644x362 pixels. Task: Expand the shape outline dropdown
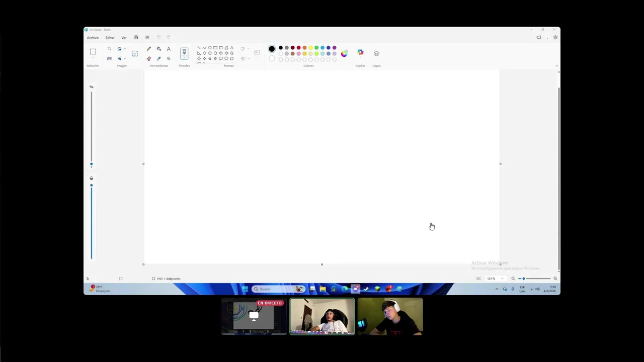point(248,49)
